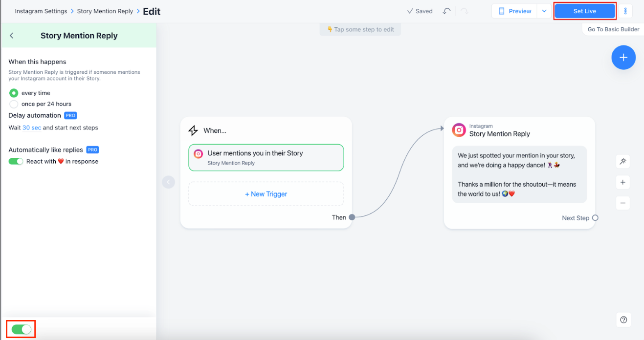Toggle the green switch at sidebar bottom
Viewport: 644px width, 340px height.
(21, 330)
